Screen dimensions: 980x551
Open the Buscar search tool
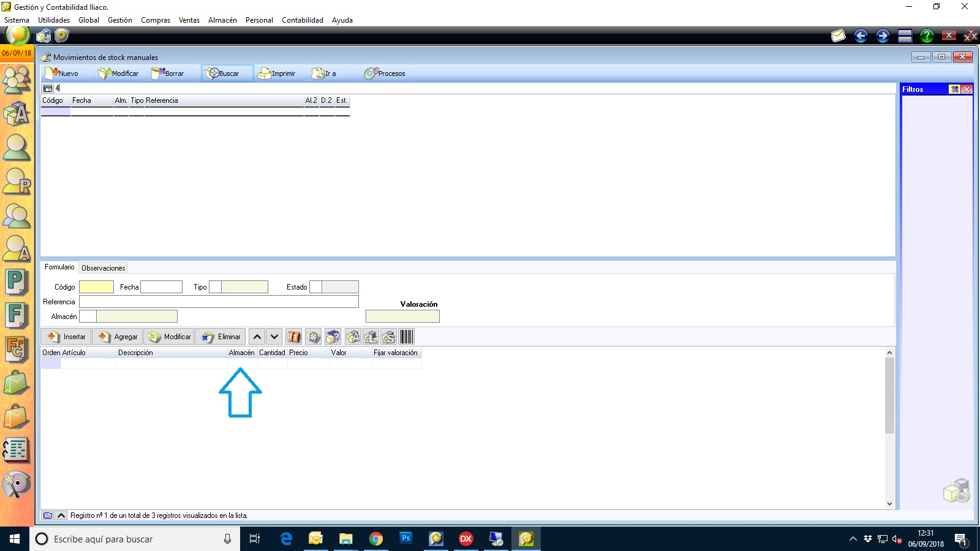(227, 73)
